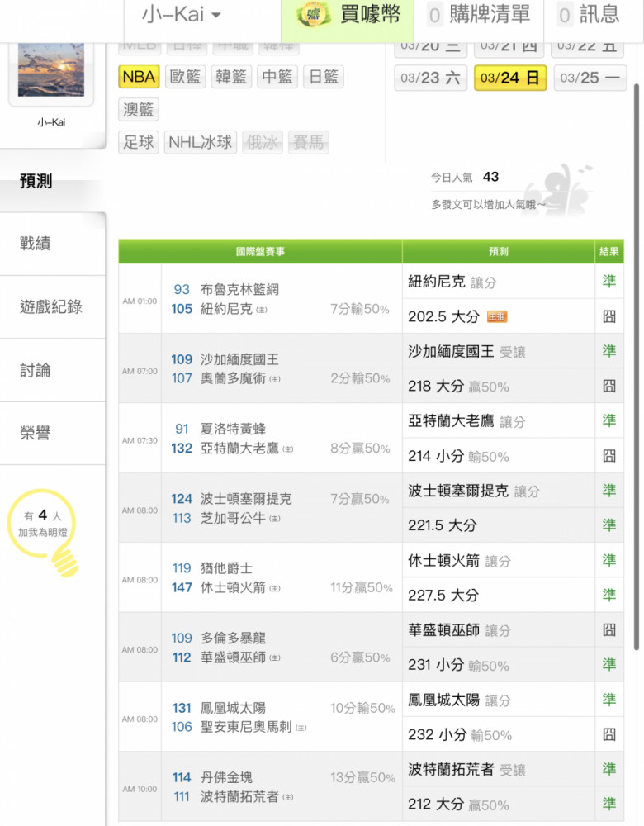Open the 預測 sidebar section

(x=52, y=181)
